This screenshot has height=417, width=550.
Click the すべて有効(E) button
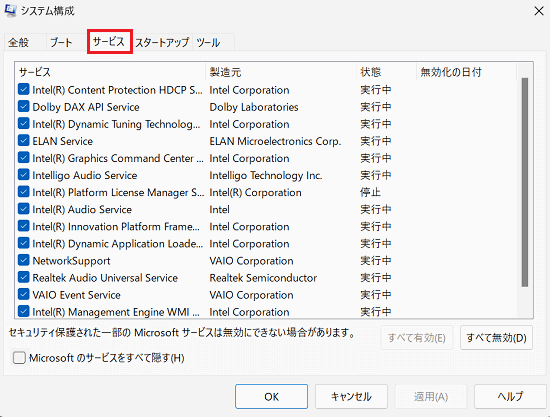[417, 338]
